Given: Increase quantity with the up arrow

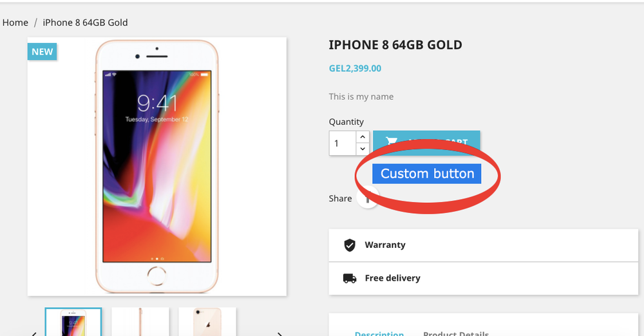Looking at the screenshot, I should 362,137.
